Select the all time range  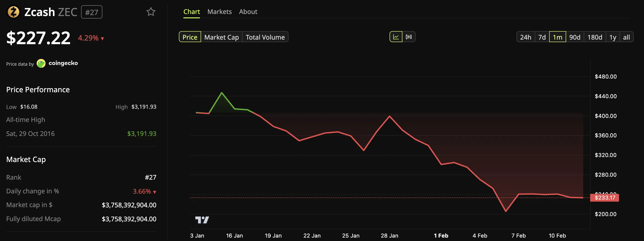pyautogui.click(x=627, y=37)
